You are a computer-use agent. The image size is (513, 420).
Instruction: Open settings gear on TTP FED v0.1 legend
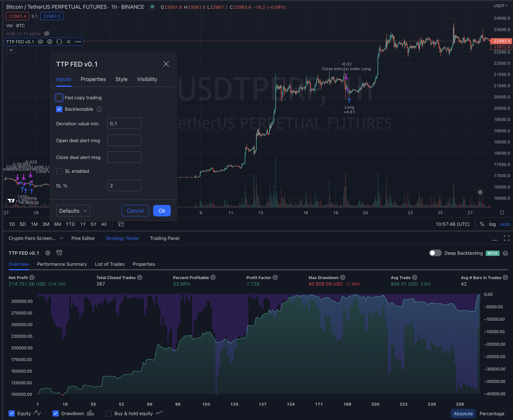point(50,42)
